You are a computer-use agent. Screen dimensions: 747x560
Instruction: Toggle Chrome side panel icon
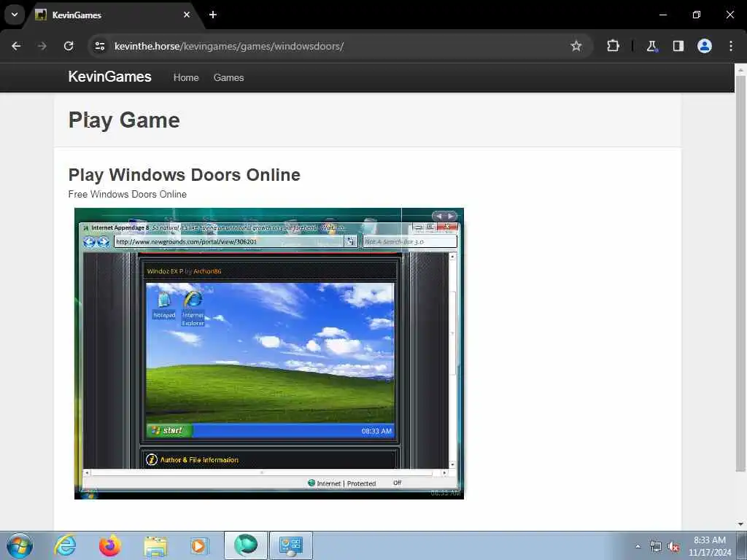pos(678,46)
